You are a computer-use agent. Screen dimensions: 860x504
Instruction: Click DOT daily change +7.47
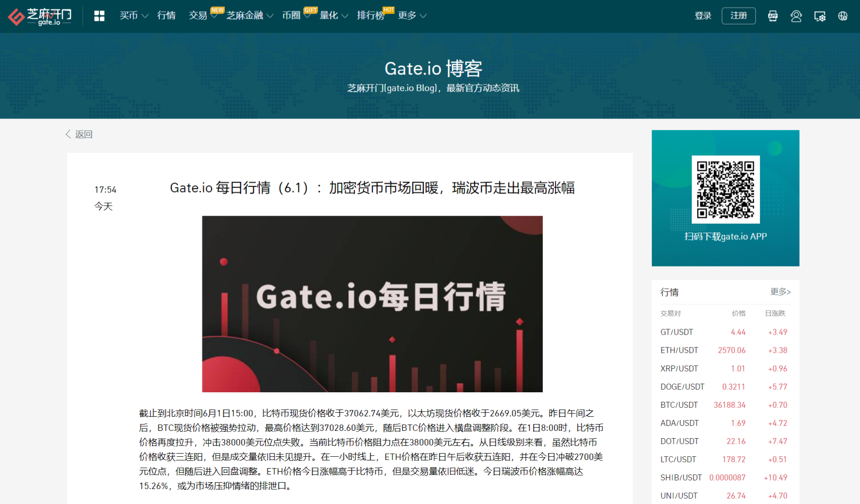[x=777, y=441]
